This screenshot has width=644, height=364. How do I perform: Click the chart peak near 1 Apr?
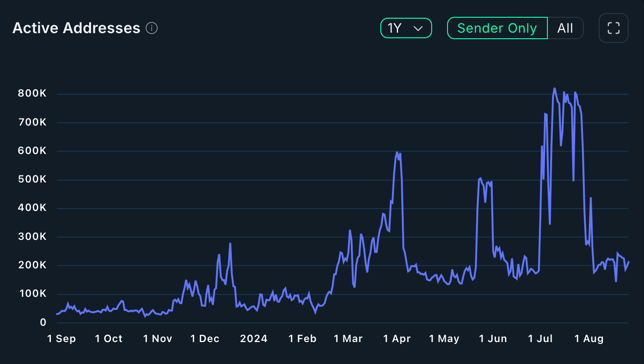point(397,152)
